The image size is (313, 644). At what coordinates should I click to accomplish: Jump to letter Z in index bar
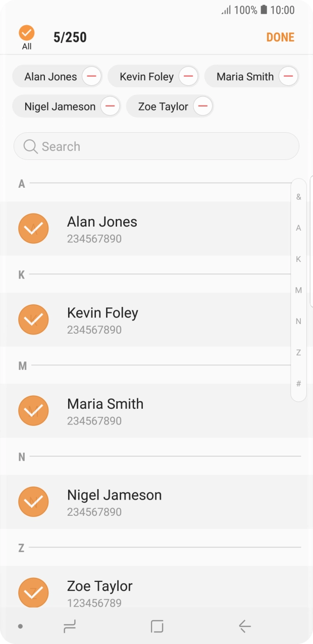coord(298,352)
